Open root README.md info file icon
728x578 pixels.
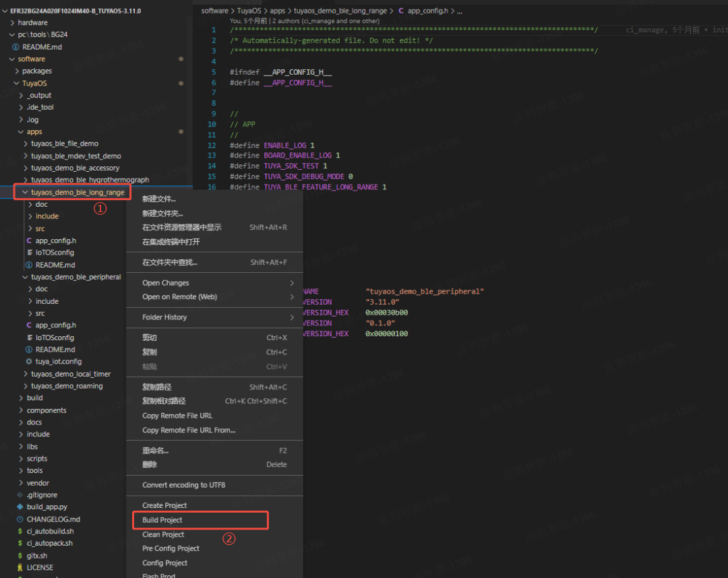click(16, 47)
